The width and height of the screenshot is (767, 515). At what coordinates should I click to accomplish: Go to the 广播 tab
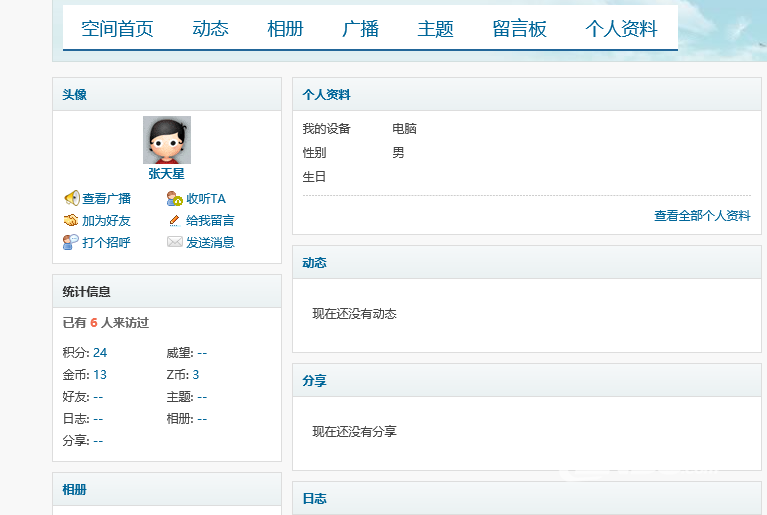[361, 29]
